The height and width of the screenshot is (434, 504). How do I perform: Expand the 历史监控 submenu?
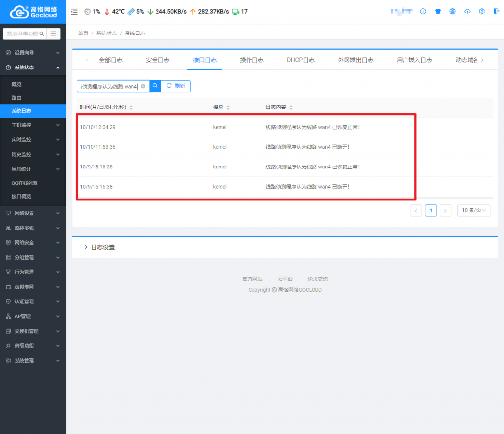(x=33, y=154)
